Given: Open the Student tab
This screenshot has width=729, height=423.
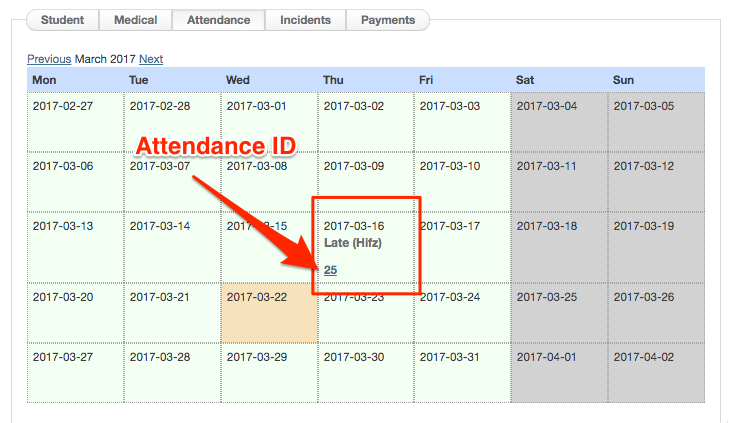Looking at the screenshot, I should tap(62, 20).
